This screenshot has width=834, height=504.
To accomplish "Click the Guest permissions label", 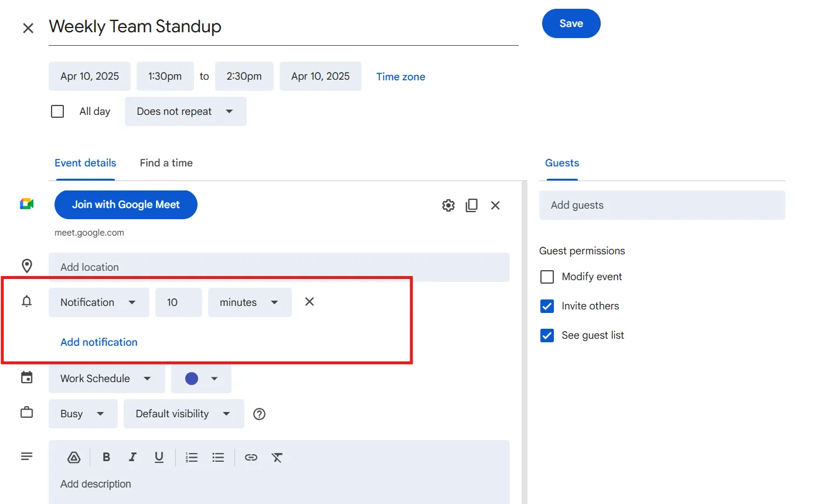I will (x=582, y=251).
